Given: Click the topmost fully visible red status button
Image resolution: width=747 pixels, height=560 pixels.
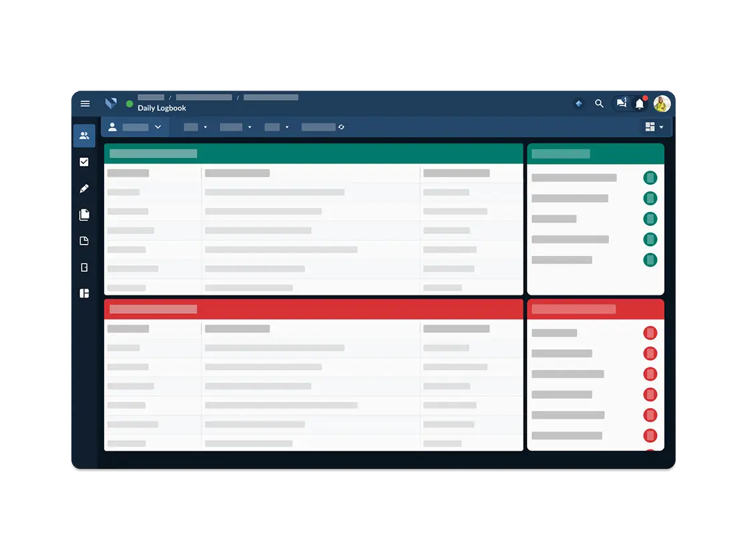Looking at the screenshot, I should (650, 333).
